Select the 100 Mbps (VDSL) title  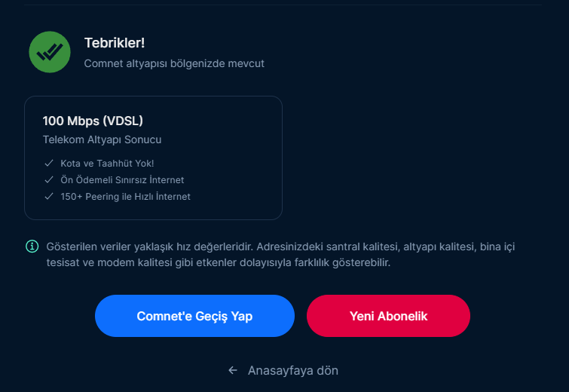tap(93, 121)
